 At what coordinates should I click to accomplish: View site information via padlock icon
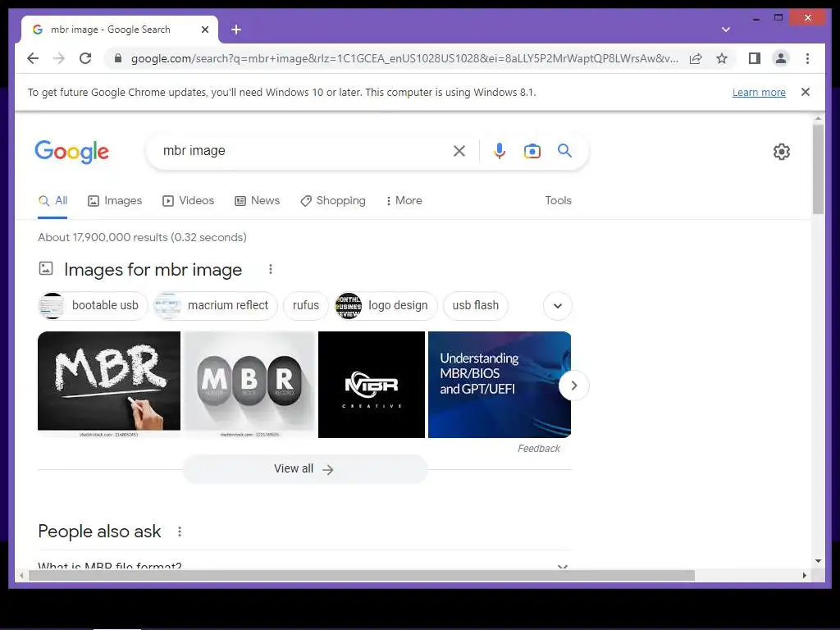click(118, 58)
